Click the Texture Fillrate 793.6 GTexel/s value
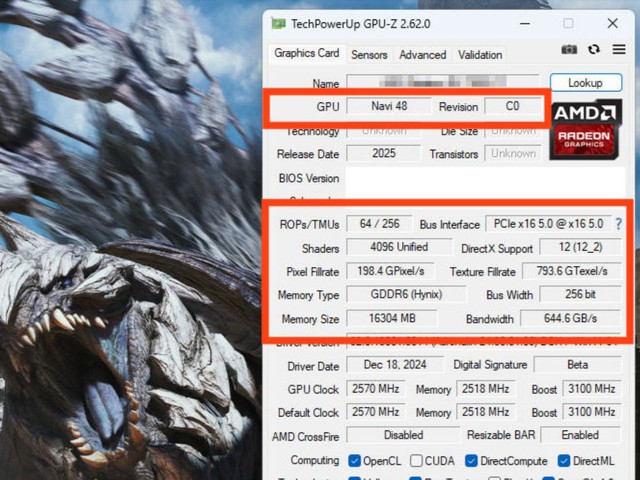Screen dimensions: 640x480 [x=571, y=271]
